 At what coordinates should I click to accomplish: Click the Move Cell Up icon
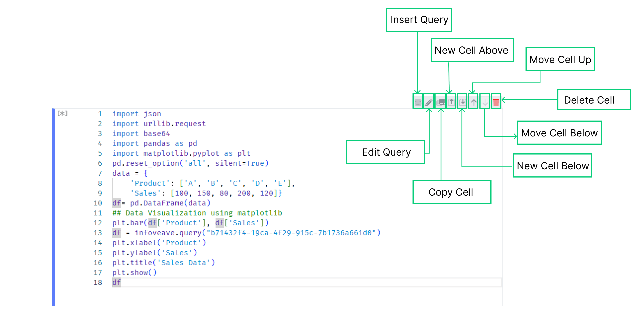coord(471,103)
